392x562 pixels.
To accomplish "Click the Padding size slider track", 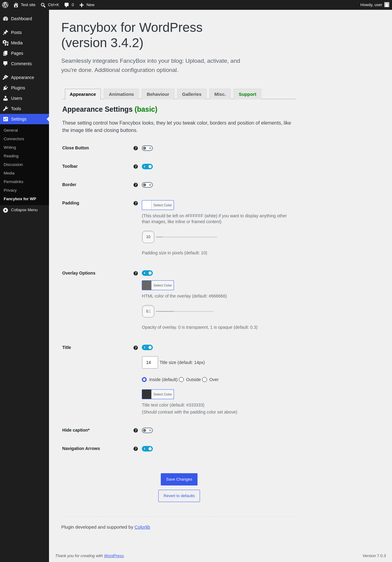I will 187,237.
